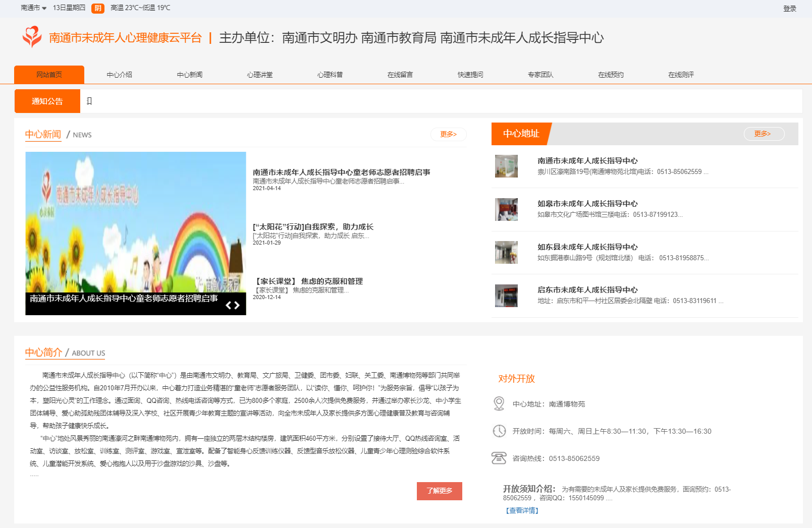Go back using the carousel left arrow
This screenshot has height=528, width=812.
pyautogui.click(x=228, y=305)
